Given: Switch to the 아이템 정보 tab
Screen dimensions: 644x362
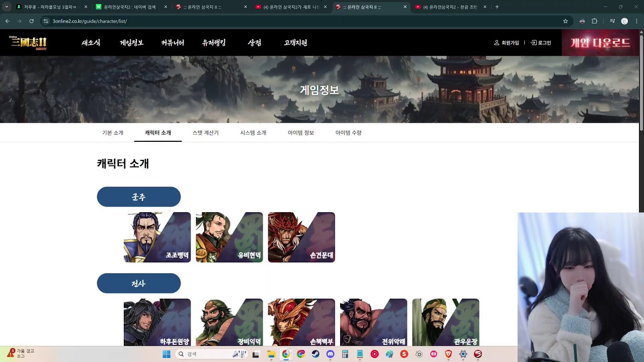Looking at the screenshot, I should [x=301, y=133].
